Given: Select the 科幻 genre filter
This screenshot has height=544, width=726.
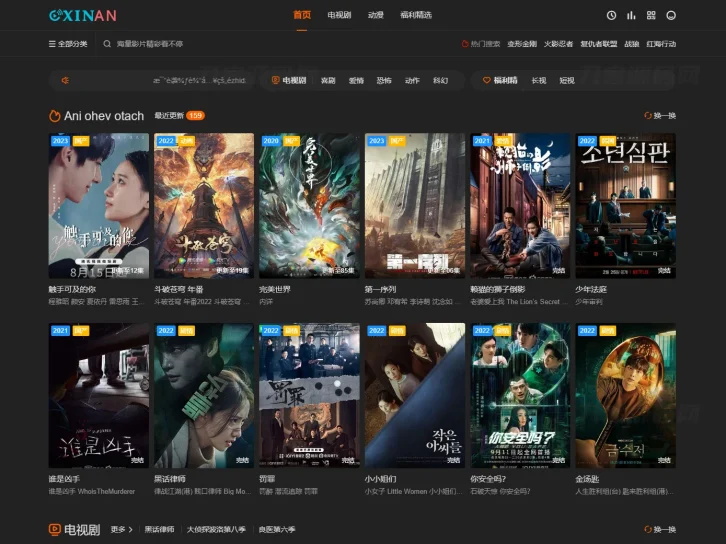Looking at the screenshot, I should [440, 81].
